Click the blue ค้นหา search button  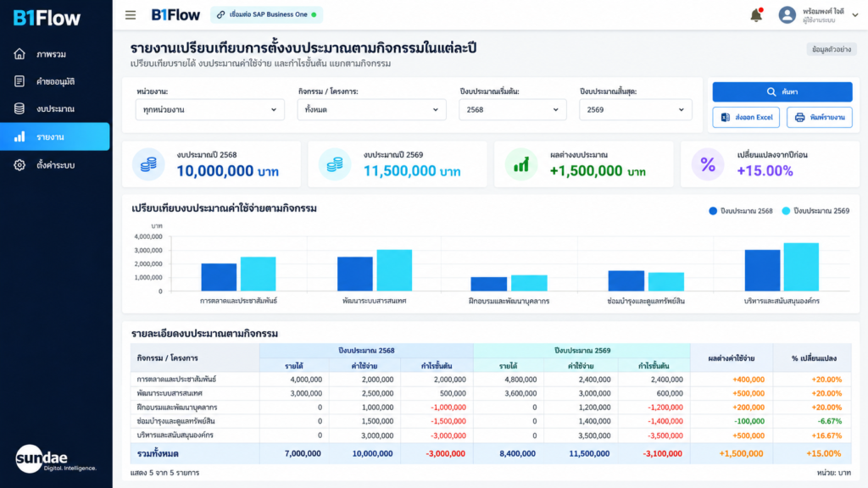(782, 91)
